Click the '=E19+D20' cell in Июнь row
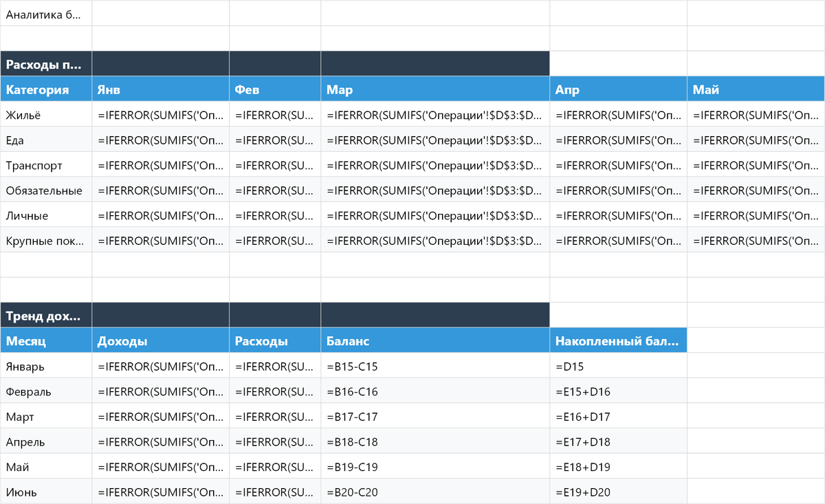Image resolution: width=825 pixels, height=504 pixels. click(x=617, y=491)
